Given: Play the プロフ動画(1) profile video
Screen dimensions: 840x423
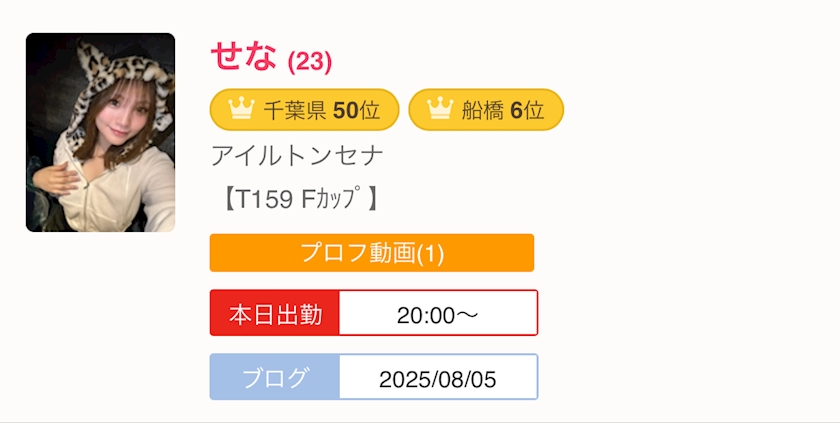Looking at the screenshot, I should (x=371, y=253).
